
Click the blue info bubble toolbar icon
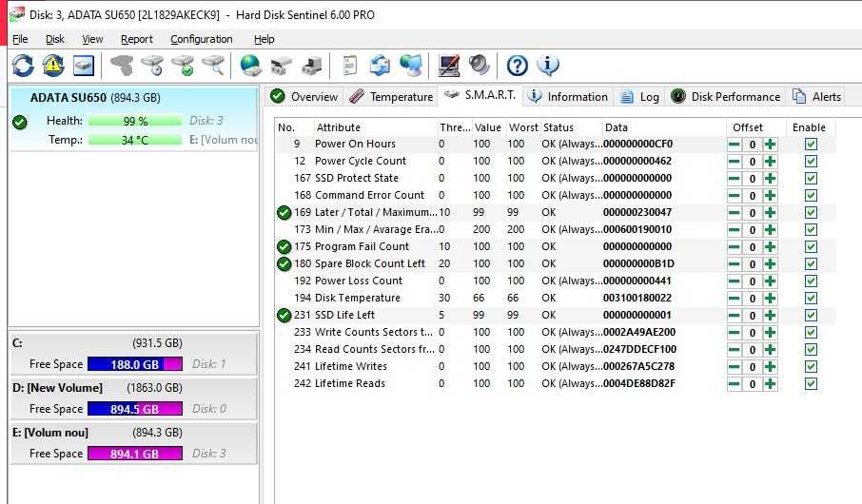point(547,66)
